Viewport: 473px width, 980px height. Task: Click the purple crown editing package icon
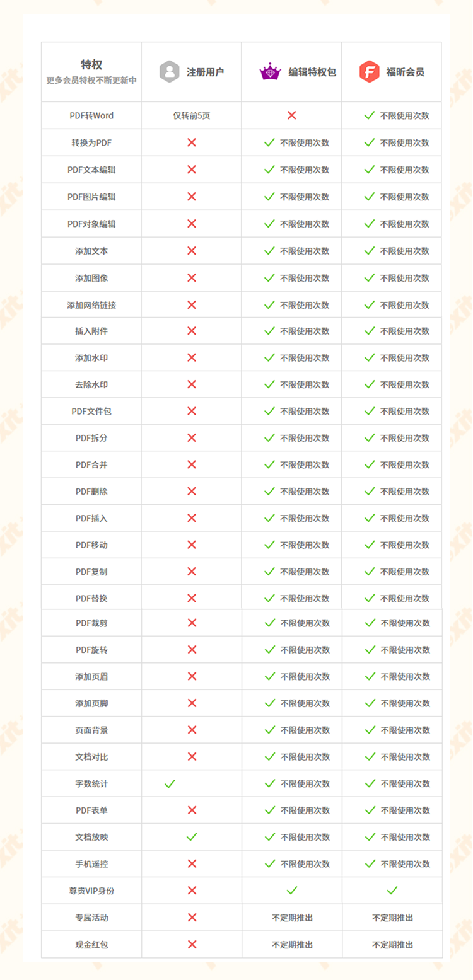click(x=270, y=72)
